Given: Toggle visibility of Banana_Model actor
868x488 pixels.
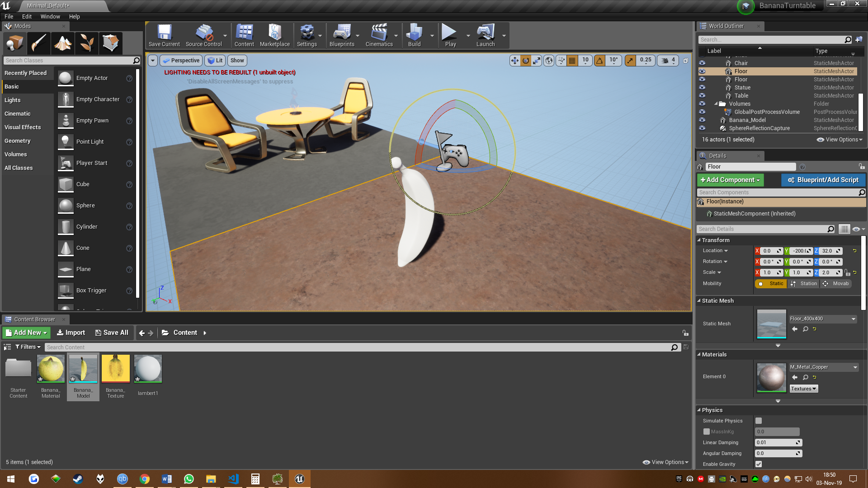Looking at the screenshot, I should pos(702,120).
